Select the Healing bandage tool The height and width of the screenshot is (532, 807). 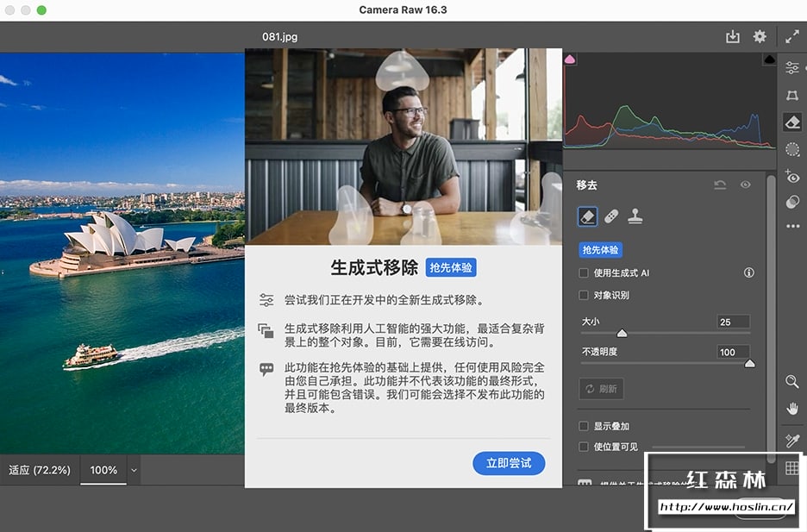coord(610,215)
